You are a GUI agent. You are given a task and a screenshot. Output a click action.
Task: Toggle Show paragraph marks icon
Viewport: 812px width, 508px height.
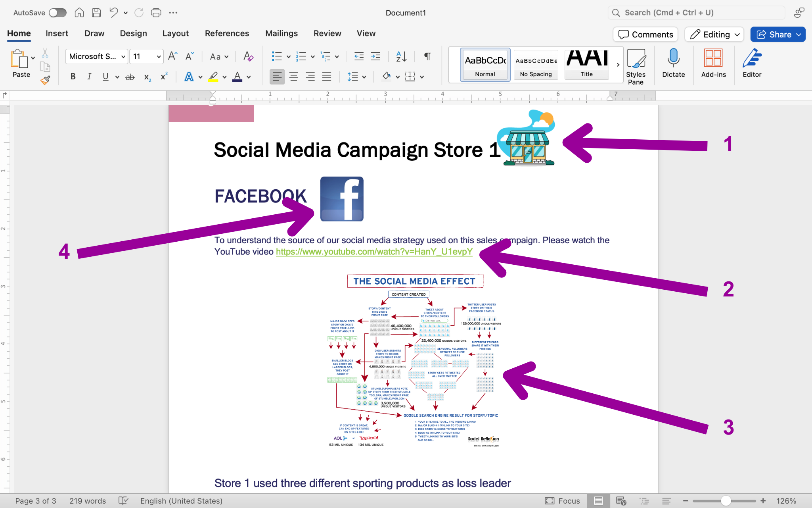tap(427, 56)
